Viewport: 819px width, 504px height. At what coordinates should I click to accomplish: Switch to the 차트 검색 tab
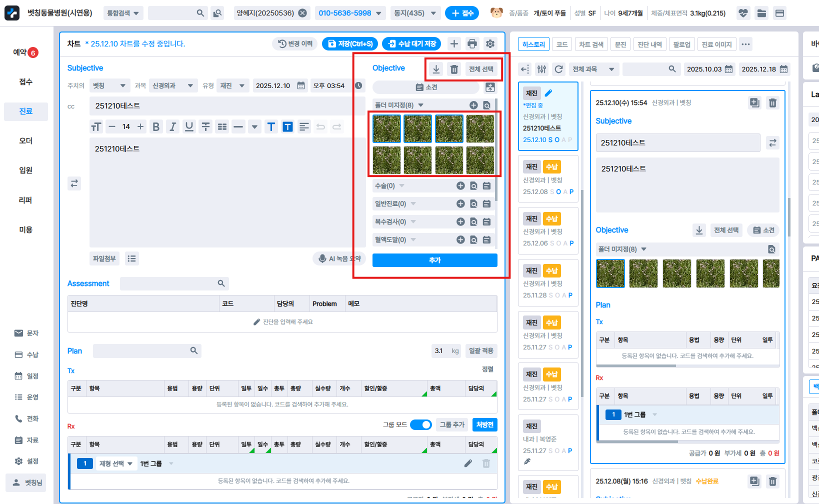tap(591, 44)
